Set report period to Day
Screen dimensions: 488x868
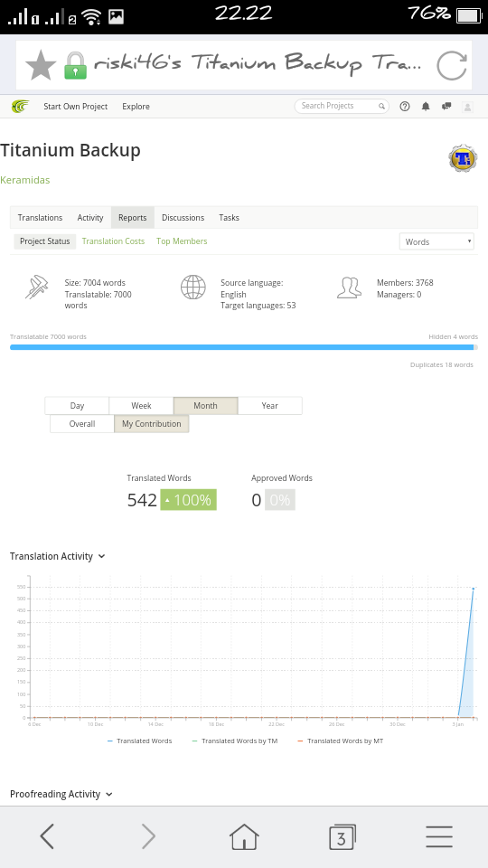point(77,406)
